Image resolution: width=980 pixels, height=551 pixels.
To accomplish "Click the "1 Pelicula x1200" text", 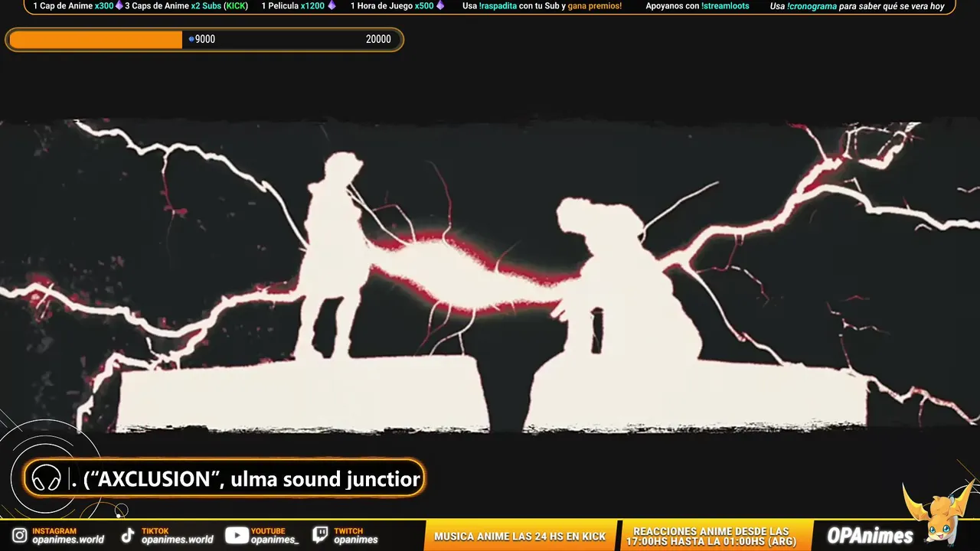I will [x=293, y=6].
